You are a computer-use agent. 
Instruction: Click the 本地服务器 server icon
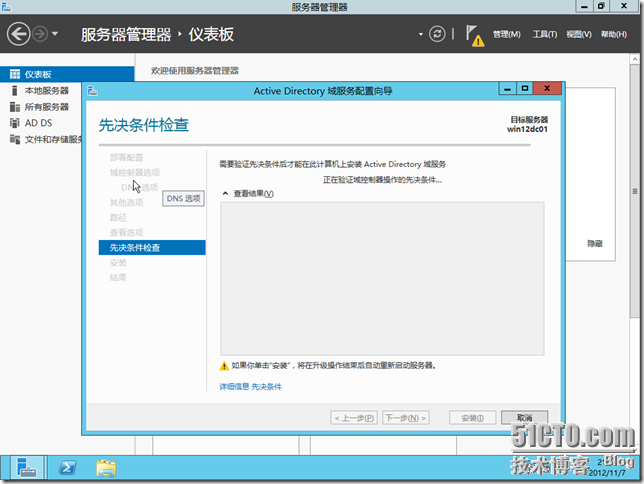pyautogui.click(x=15, y=90)
